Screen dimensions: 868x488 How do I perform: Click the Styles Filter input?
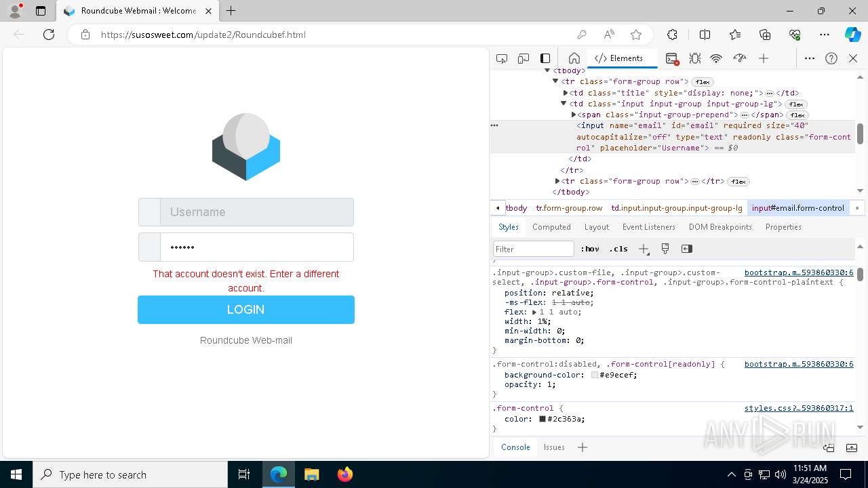tap(534, 249)
